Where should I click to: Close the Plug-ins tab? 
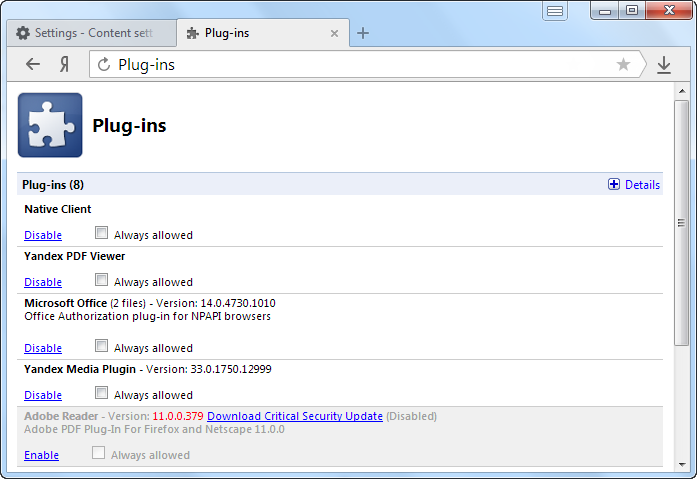(334, 33)
